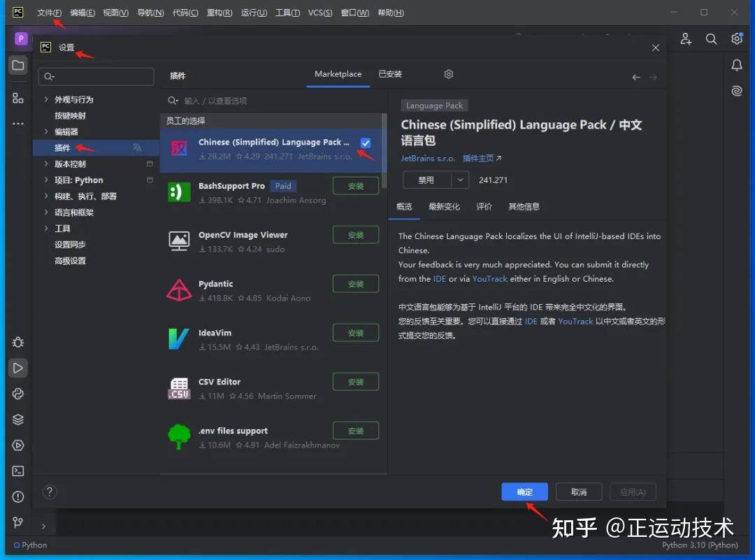Image resolution: width=755 pixels, height=560 pixels.
Task: Switch to the 已安装 plugins tab
Action: coord(389,73)
